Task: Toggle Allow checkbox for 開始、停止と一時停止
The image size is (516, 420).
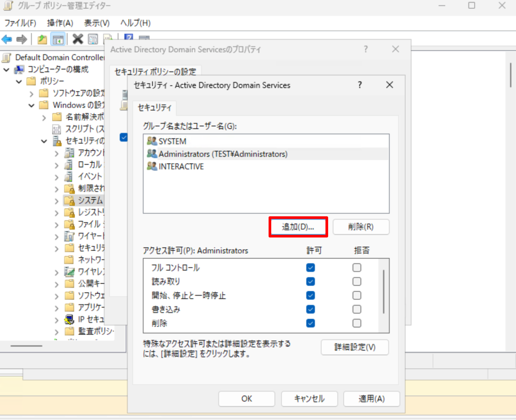Action: coord(310,295)
